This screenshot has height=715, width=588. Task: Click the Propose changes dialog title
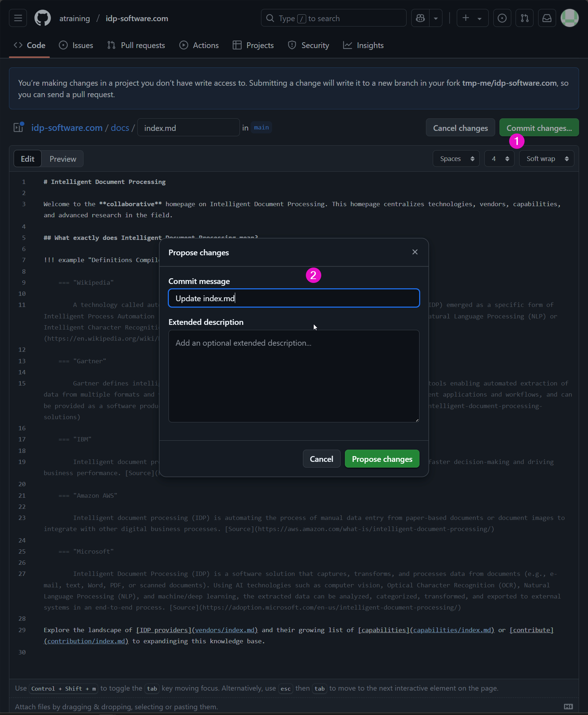click(199, 252)
